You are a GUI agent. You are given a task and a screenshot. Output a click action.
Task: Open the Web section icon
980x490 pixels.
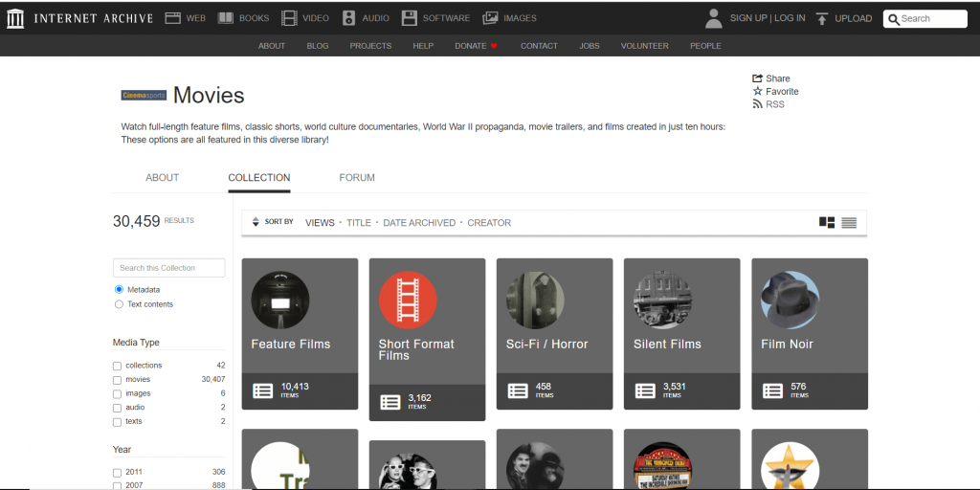point(173,18)
